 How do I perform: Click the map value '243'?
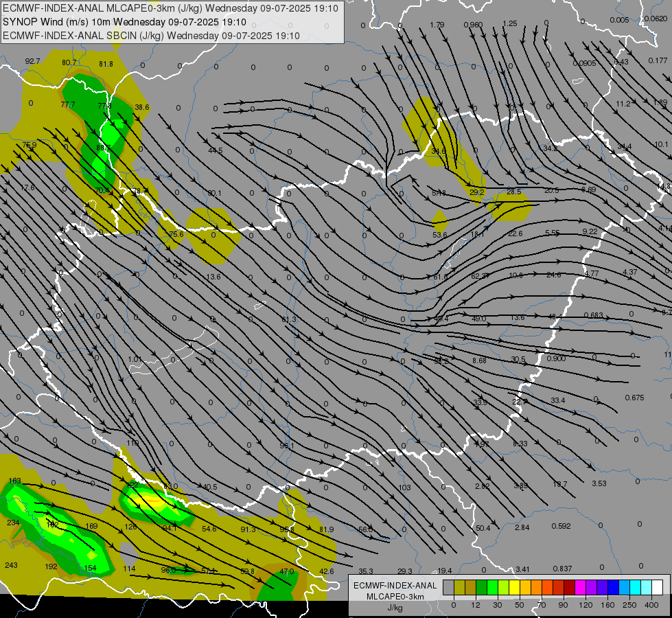pyautogui.click(x=11, y=565)
